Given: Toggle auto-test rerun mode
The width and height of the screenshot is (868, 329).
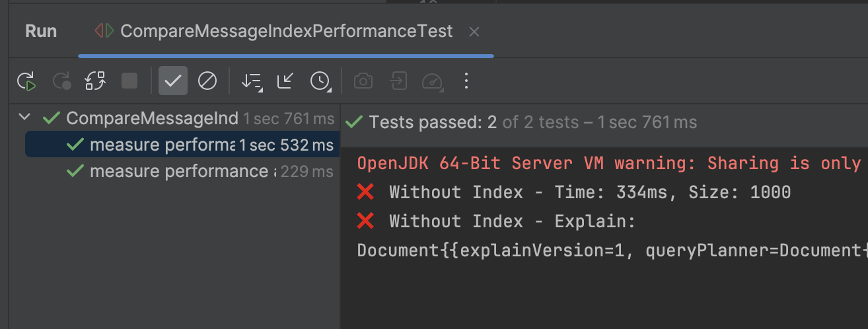Looking at the screenshot, I should pos(96,81).
